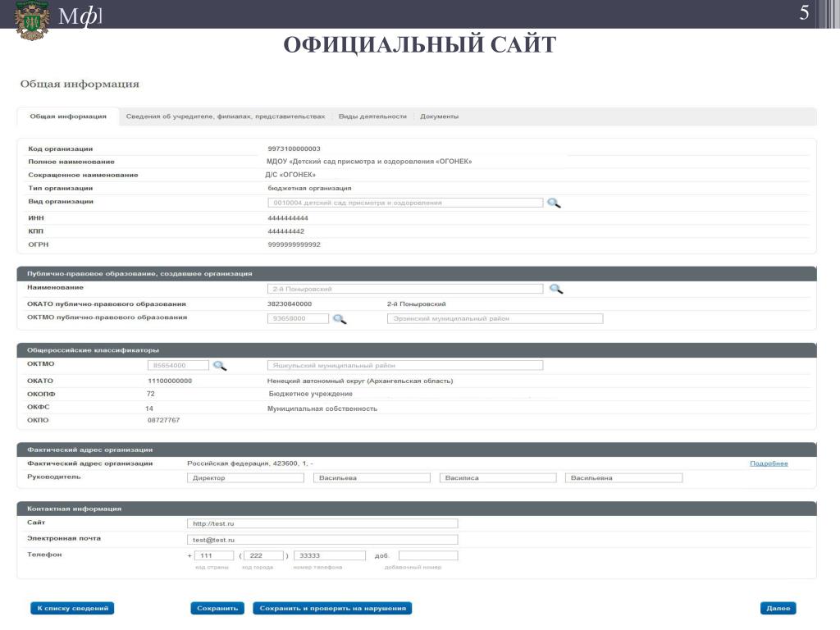Click the Сохранить button
This screenshot has height=630, width=840.
pyautogui.click(x=217, y=608)
